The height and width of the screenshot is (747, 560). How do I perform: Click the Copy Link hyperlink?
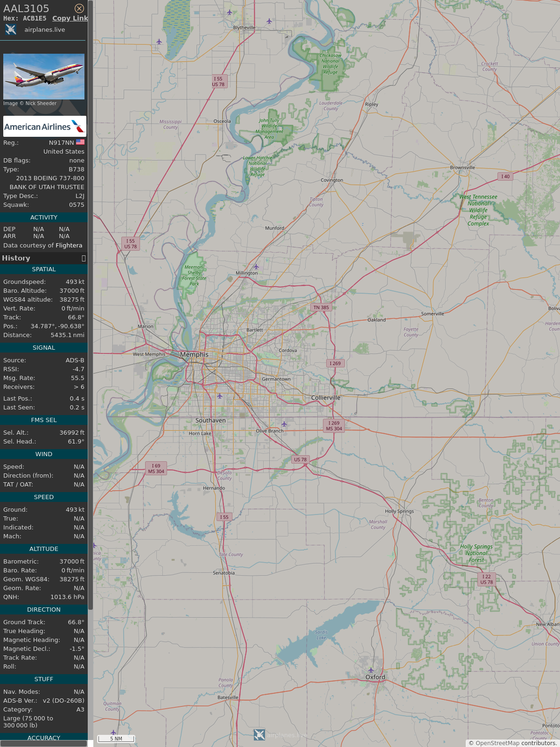tap(70, 18)
